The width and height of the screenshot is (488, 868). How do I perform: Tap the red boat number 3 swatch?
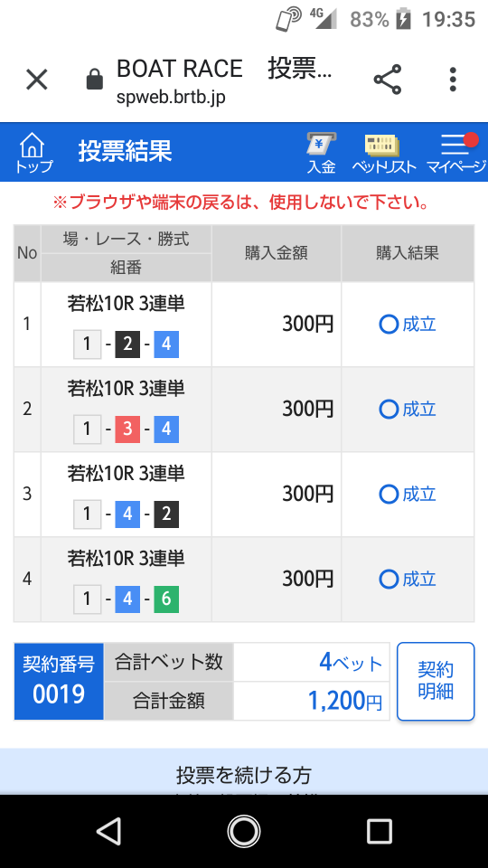(127, 429)
